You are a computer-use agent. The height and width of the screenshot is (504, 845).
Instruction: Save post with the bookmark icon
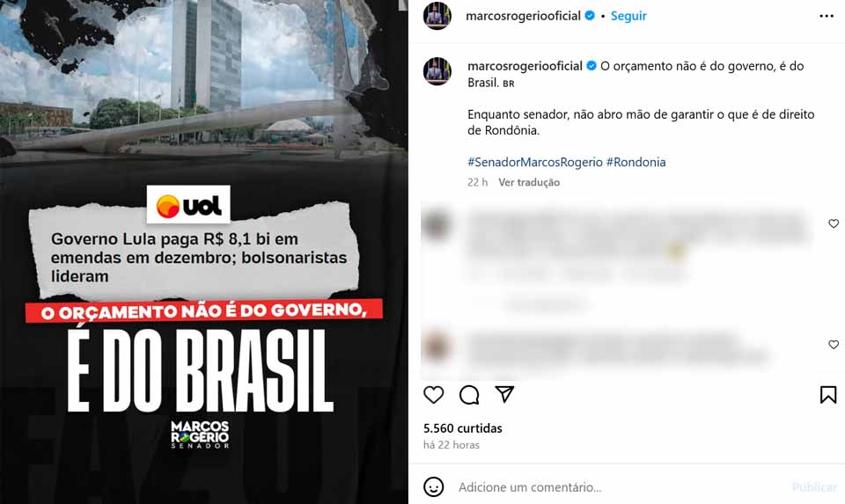click(827, 395)
